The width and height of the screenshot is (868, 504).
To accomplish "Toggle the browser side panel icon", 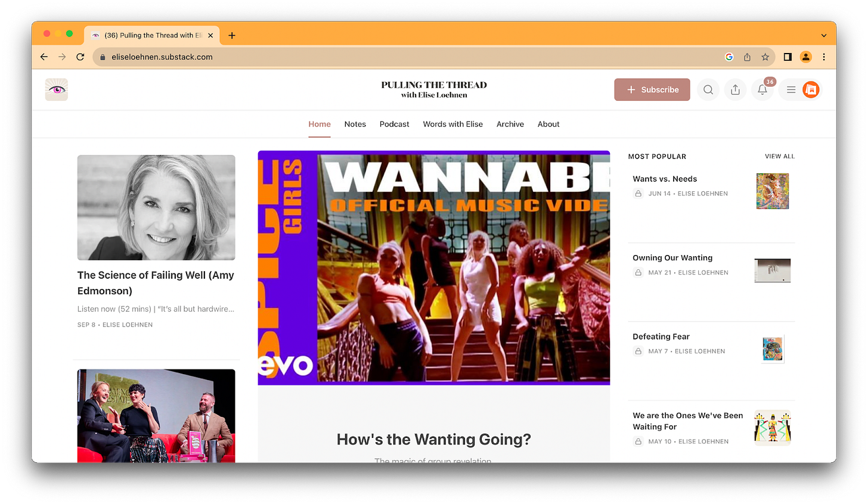I will 788,57.
